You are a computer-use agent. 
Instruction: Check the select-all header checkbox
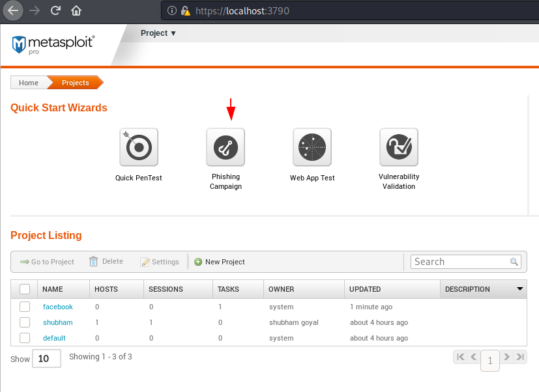(x=25, y=289)
